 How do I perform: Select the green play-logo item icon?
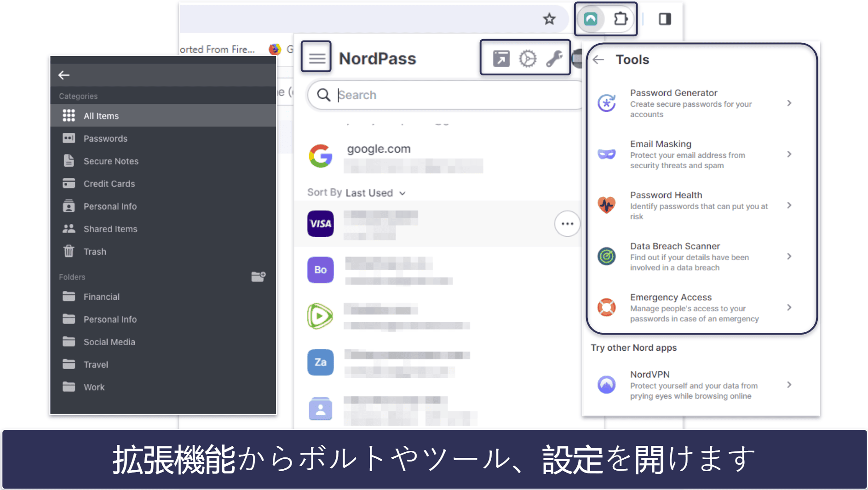coord(320,316)
